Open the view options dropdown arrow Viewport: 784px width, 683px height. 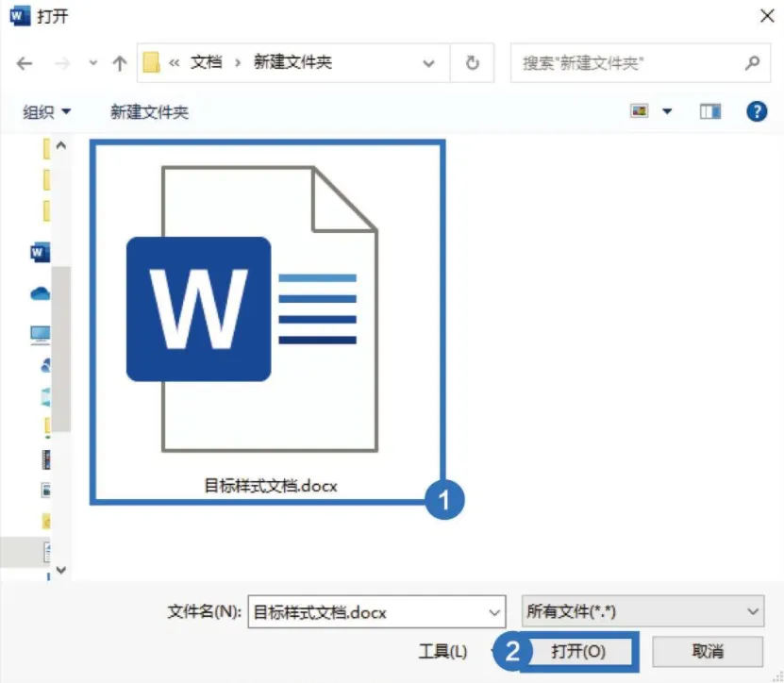pos(667,111)
